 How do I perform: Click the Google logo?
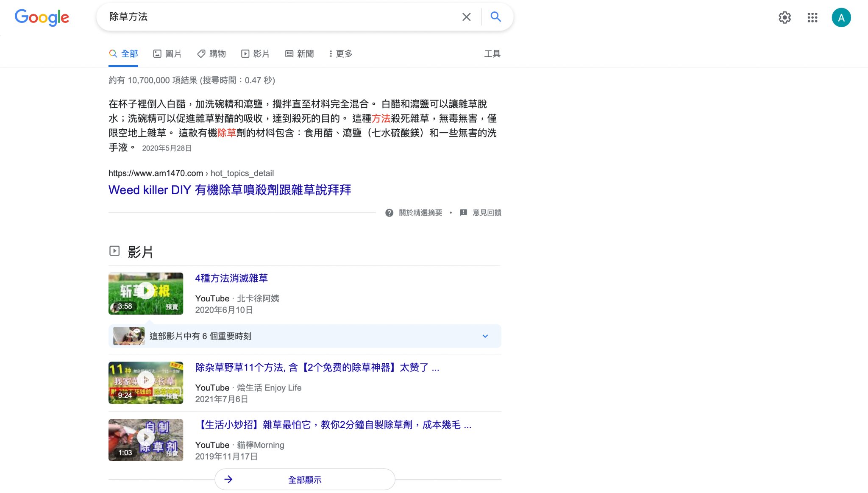(42, 17)
